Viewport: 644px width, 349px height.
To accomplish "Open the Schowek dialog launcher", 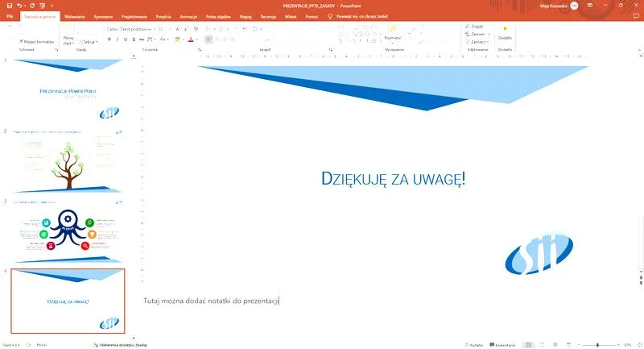I will pyautogui.click(x=56, y=50).
